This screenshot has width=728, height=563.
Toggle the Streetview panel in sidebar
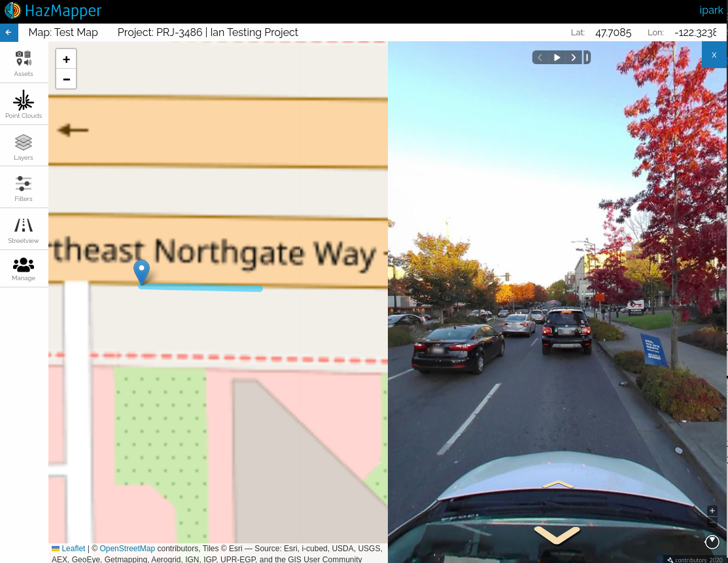click(x=24, y=230)
